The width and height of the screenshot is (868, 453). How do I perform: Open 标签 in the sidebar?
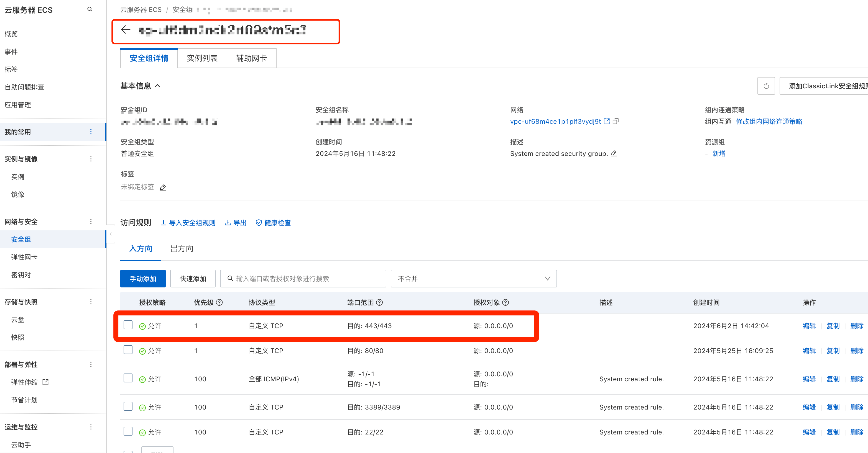pyautogui.click(x=11, y=69)
